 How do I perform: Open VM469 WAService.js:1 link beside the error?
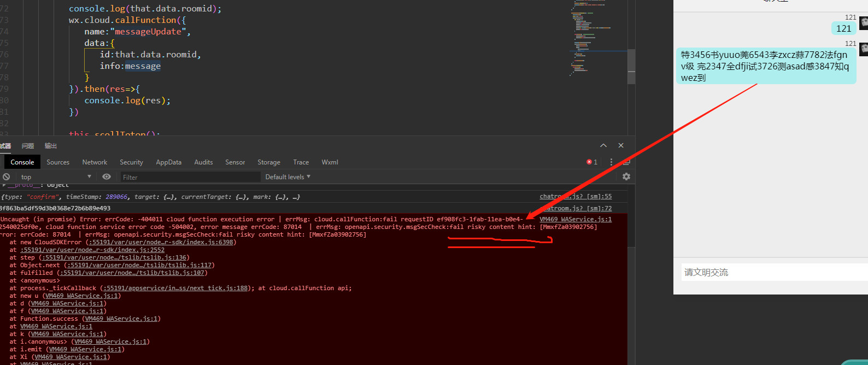(576, 219)
